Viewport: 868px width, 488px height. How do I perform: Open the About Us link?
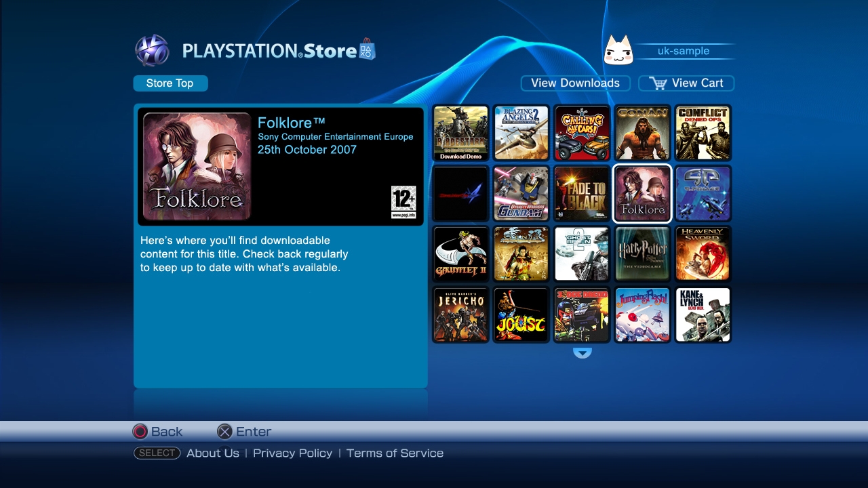click(213, 453)
